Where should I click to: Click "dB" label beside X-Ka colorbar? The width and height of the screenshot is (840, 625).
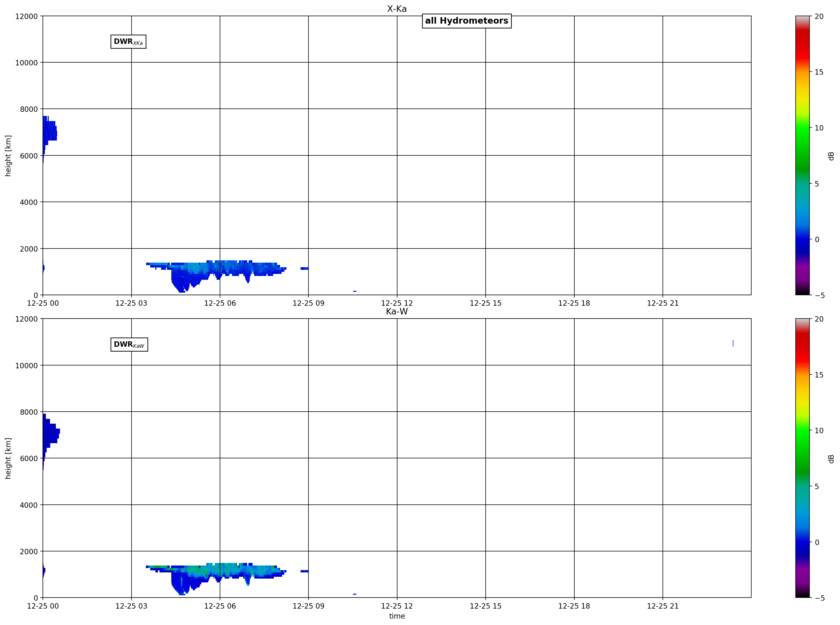831,156
